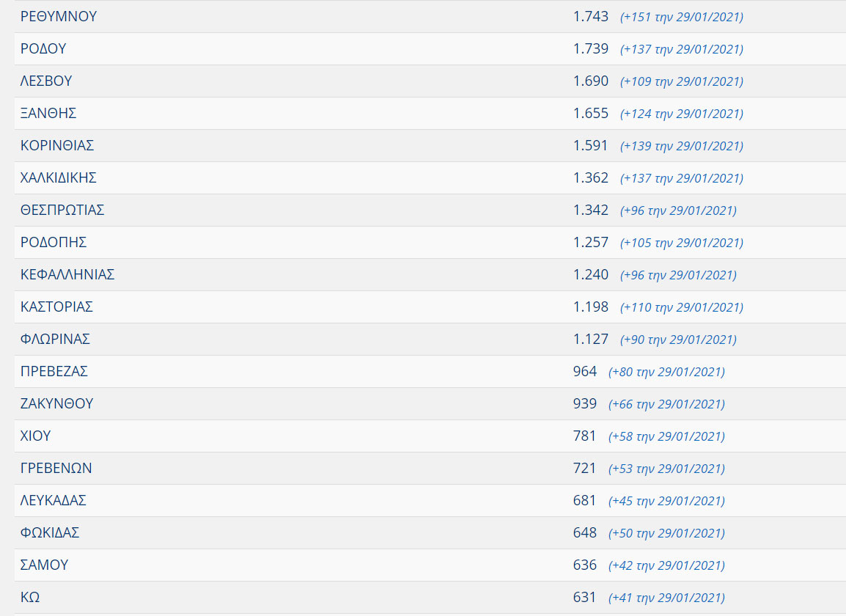Click the ΣΑΜΟΥ region name

[x=44, y=565]
